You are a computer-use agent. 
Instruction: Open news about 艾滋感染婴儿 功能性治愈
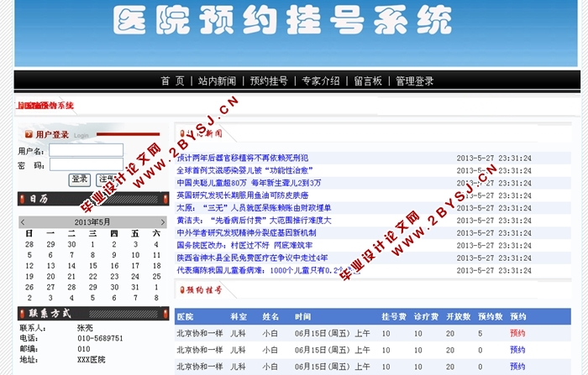245,170
